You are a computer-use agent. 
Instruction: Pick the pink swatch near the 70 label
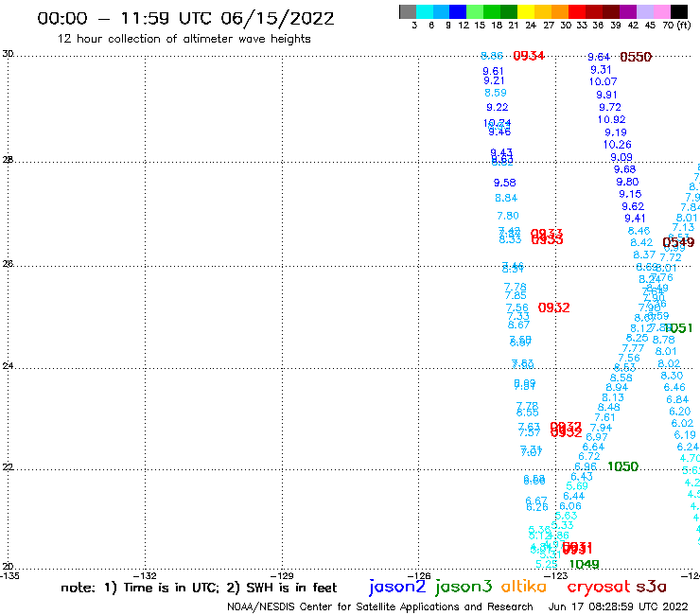point(661,11)
